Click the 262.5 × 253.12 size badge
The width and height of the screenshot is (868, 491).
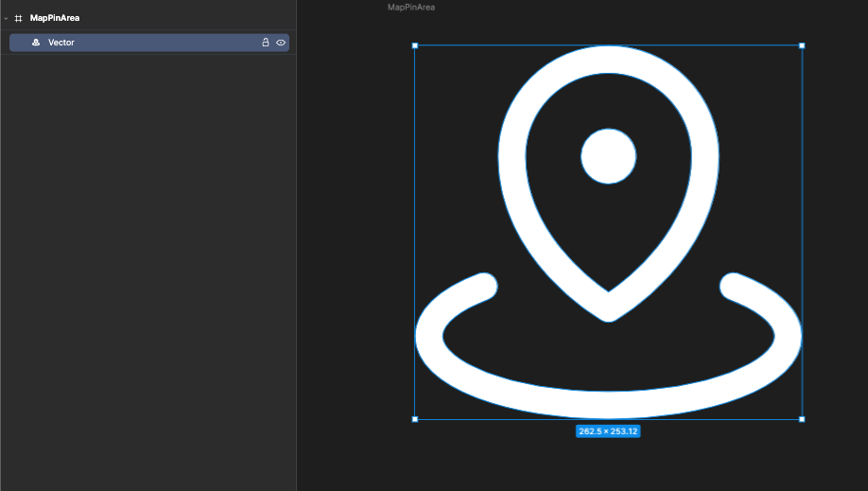coord(608,431)
